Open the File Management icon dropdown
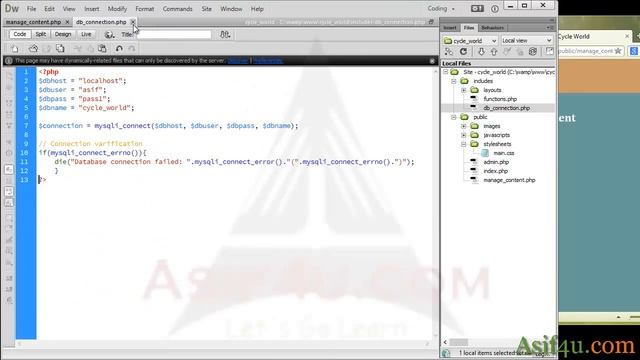This screenshot has width=640, height=360. pyautogui.click(x=225, y=35)
